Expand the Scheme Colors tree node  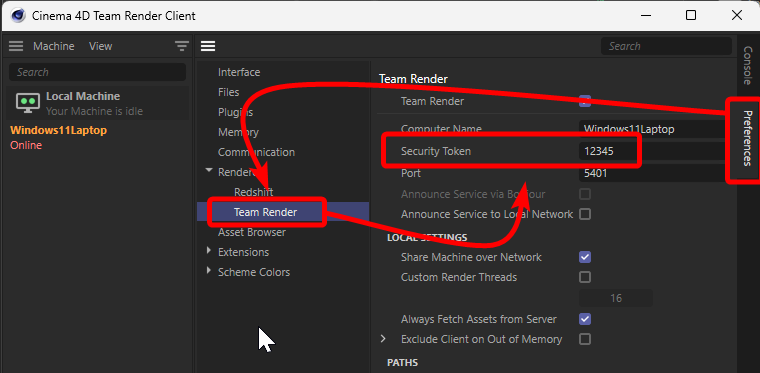(x=209, y=270)
